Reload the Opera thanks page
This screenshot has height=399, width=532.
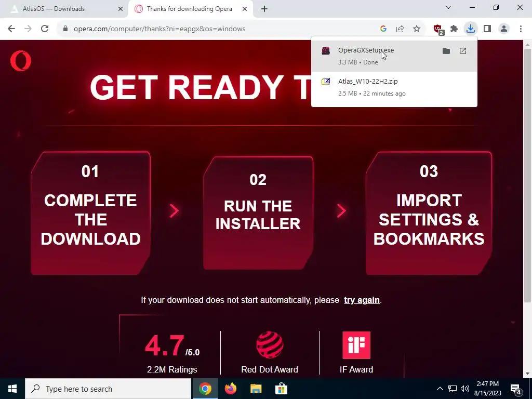point(45,29)
